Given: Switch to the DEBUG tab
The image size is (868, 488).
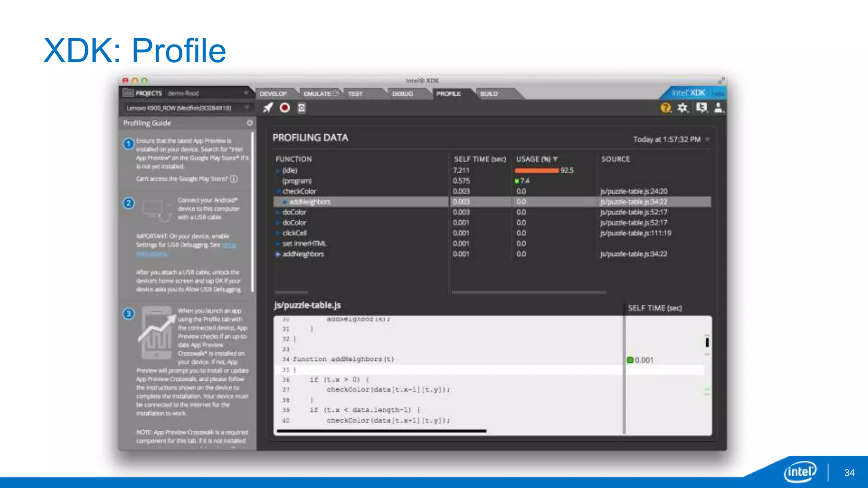Looking at the screenshot, I should [x=402, y=94].
